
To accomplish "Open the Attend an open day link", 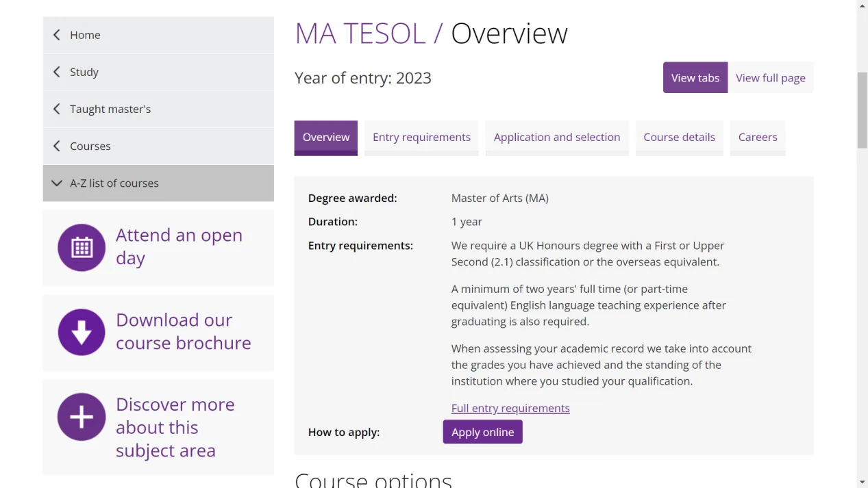I will [x=179, y=246].
